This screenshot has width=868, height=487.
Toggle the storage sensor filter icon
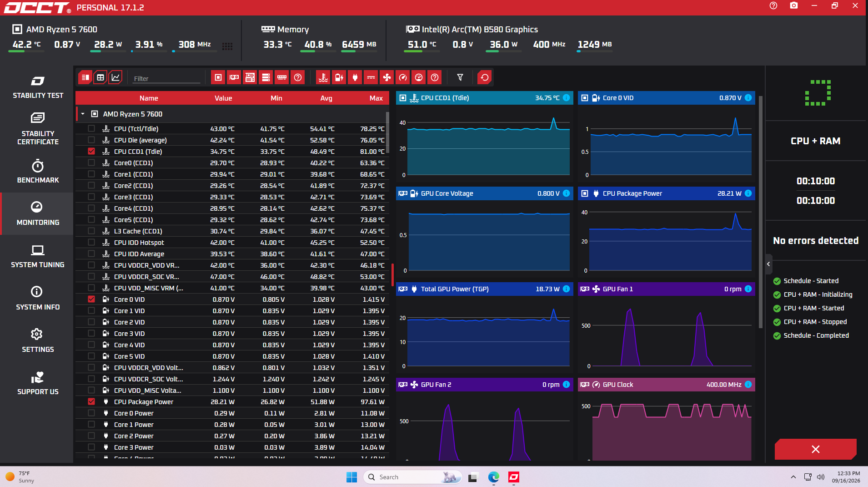(x=266, y=77)
